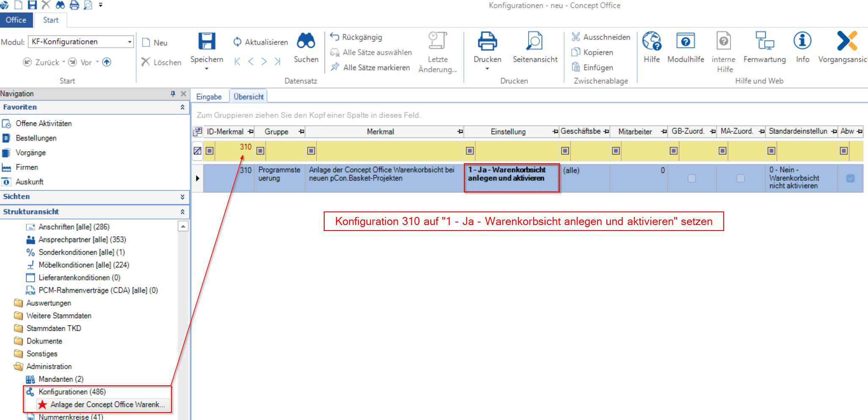
Task: Click the Aktualisieren refresh icon
Action: pyautogui.click(x=237, y=42)
